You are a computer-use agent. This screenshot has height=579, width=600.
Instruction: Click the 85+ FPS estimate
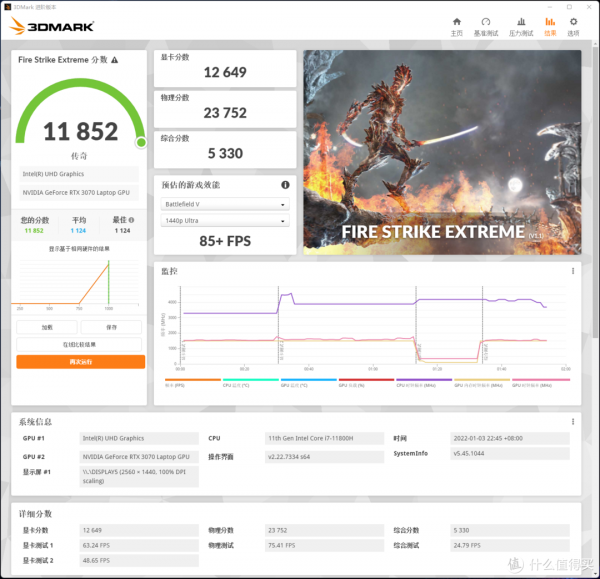click(225, 241)
